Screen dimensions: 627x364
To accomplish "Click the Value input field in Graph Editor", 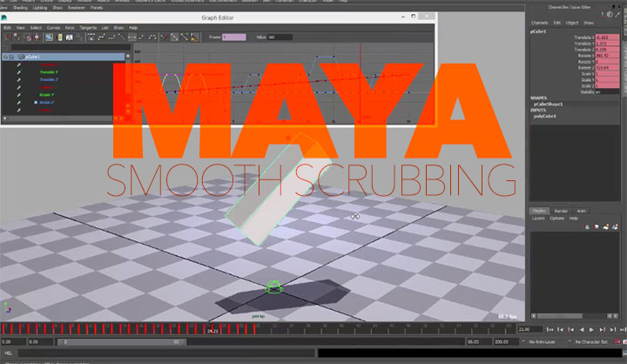I will 280,37.
